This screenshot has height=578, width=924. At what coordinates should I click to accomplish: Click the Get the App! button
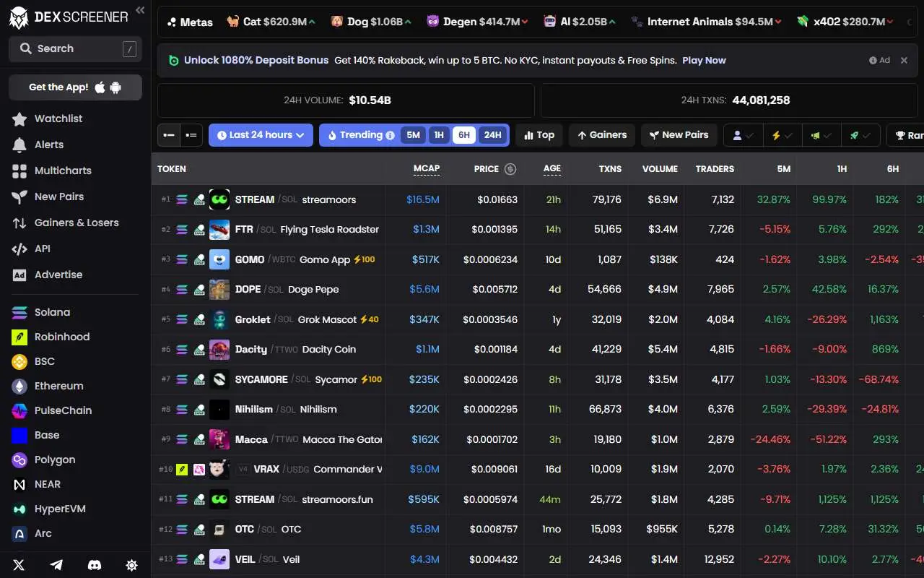pyautogui.click(x=75, y=87)
